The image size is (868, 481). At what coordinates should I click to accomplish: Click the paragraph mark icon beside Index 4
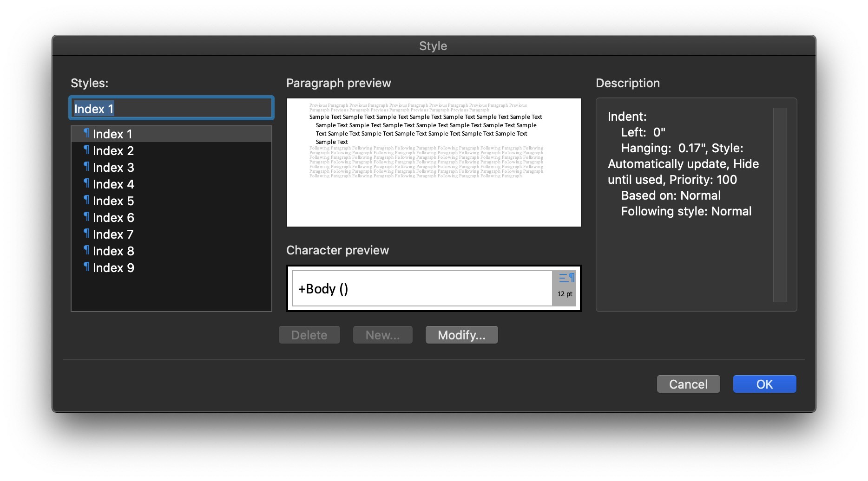click(86, 184)
